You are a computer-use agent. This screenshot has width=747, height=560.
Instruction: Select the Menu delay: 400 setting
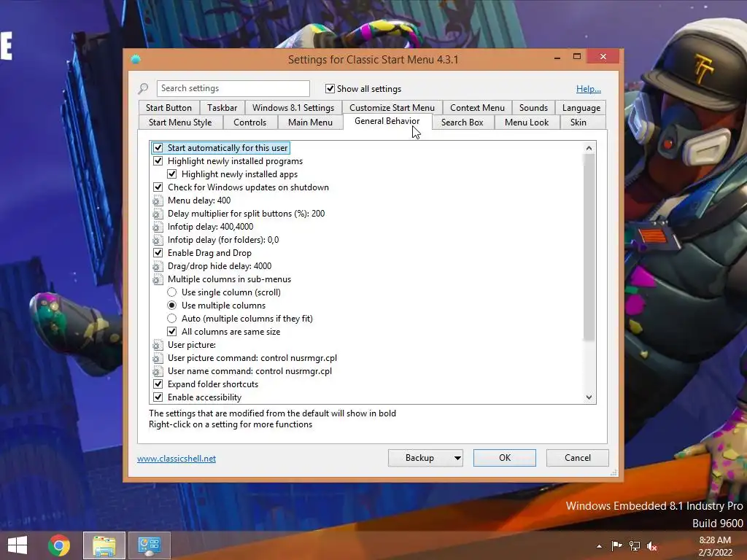pos(199,201)
